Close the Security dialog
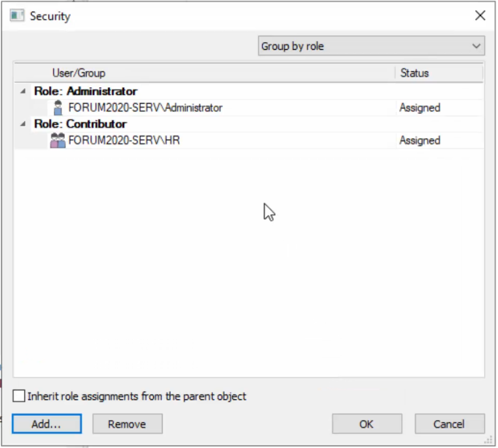Screen dimensions: 498x448 pos(480,15)
